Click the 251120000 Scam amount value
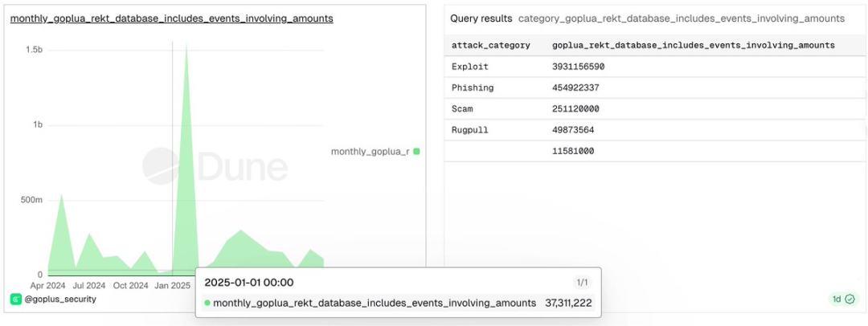The height and width of the screenshot is (326, 868). (575, 108)
